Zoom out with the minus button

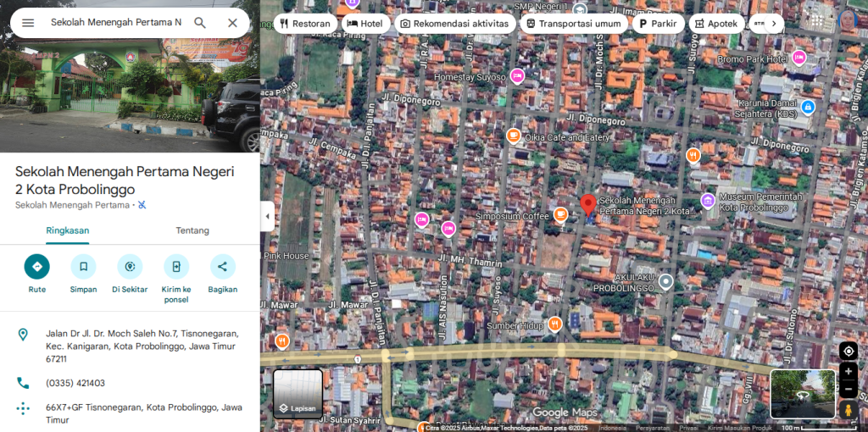pos(848,389)
